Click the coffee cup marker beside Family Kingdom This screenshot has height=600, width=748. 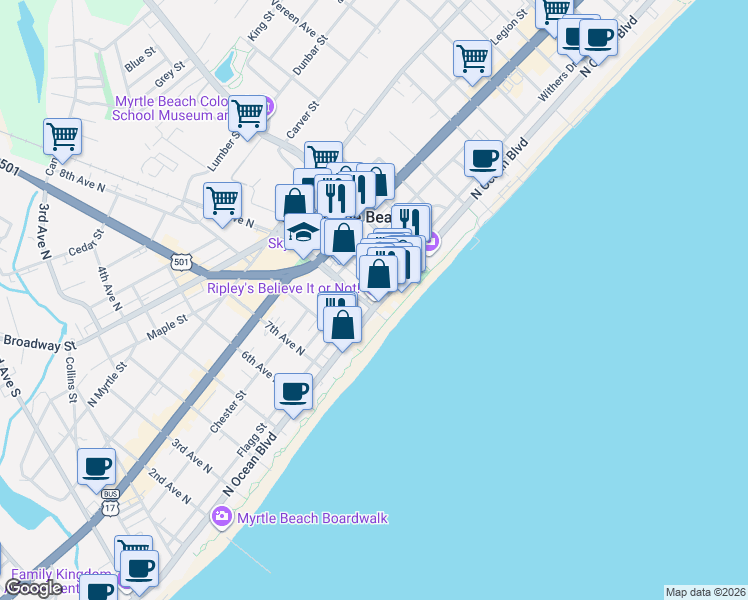(x=139, y=569)
